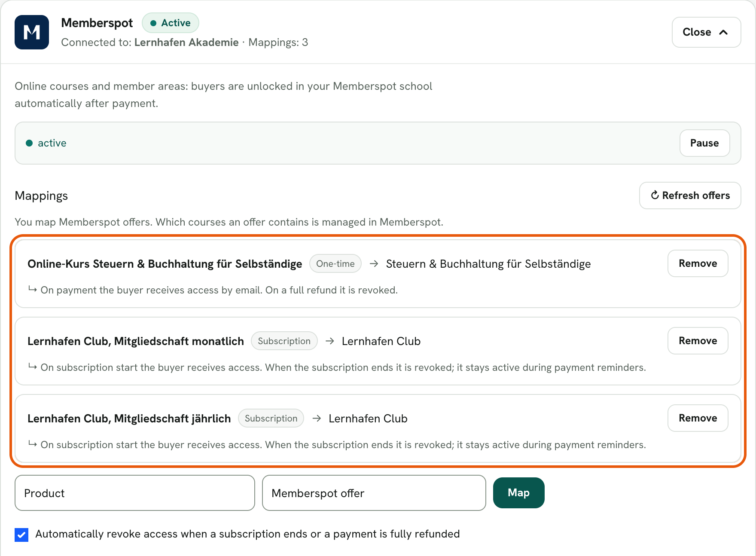Click the Subscription tag on jährlich row

(x=271, y=418)
